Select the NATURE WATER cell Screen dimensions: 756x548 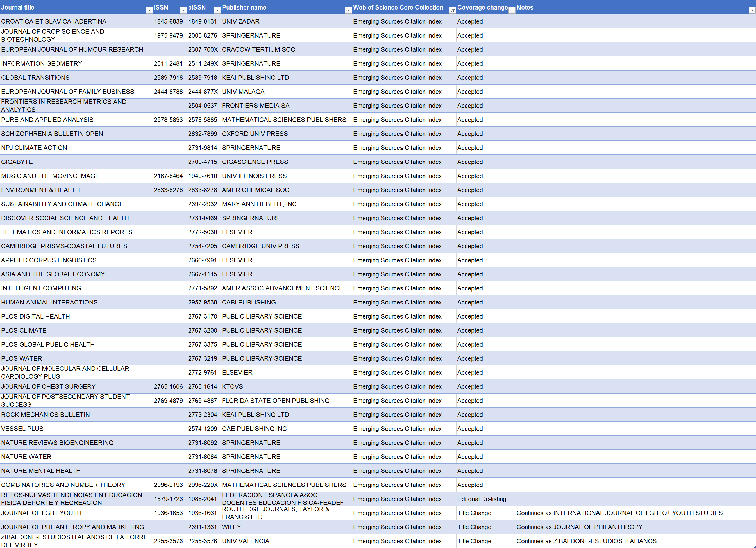click(x=76, y=457)
